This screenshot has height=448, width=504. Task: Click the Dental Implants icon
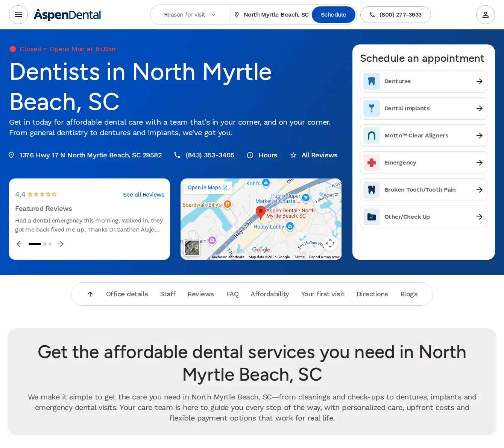372,108
